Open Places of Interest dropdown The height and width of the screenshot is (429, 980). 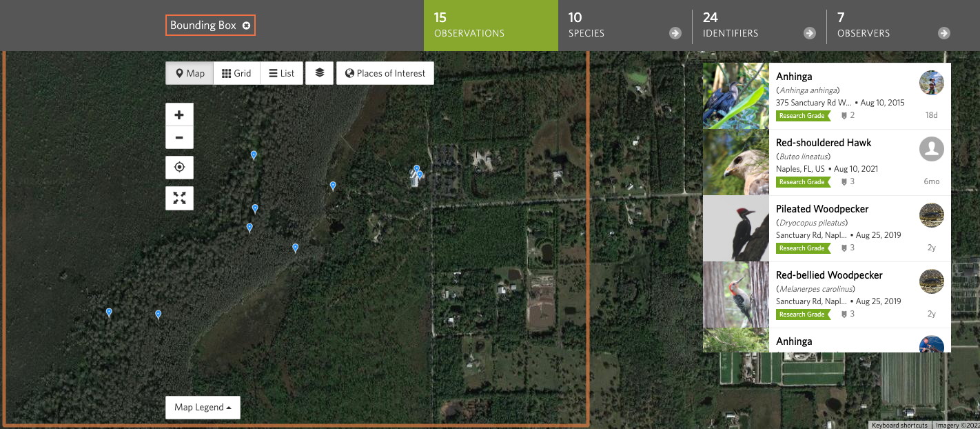(x=385, y=73)
